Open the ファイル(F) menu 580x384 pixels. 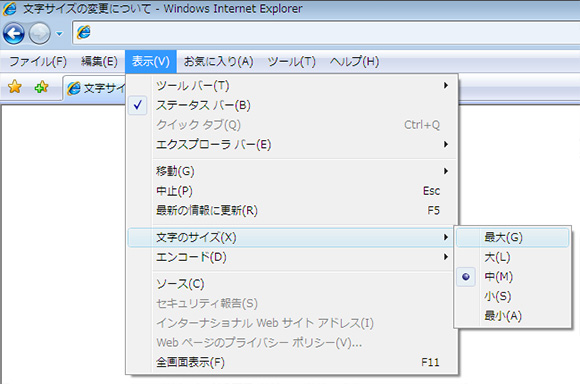pyautogui.click(x=38, y=61)
